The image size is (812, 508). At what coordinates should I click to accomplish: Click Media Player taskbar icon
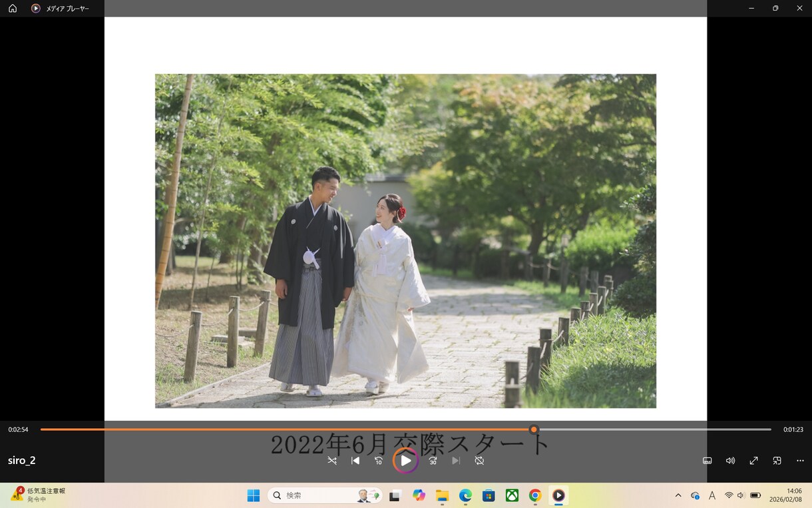coord(558,495)
